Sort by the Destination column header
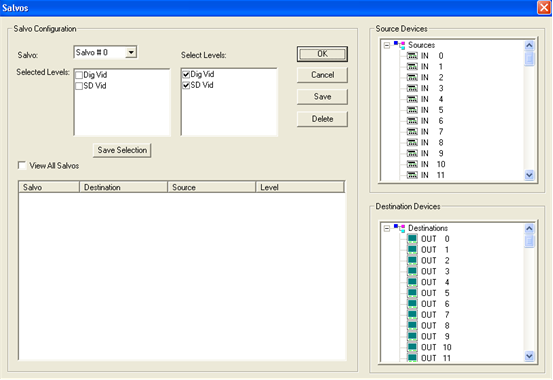Image resolution: width=553 pixels, height=380 pixels. click(x=123, y=187)
